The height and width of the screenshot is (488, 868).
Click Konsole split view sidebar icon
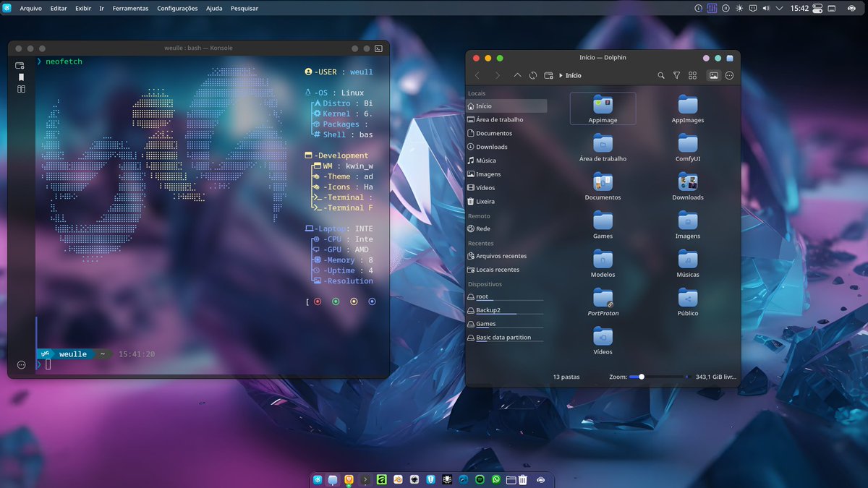point(21,89)
